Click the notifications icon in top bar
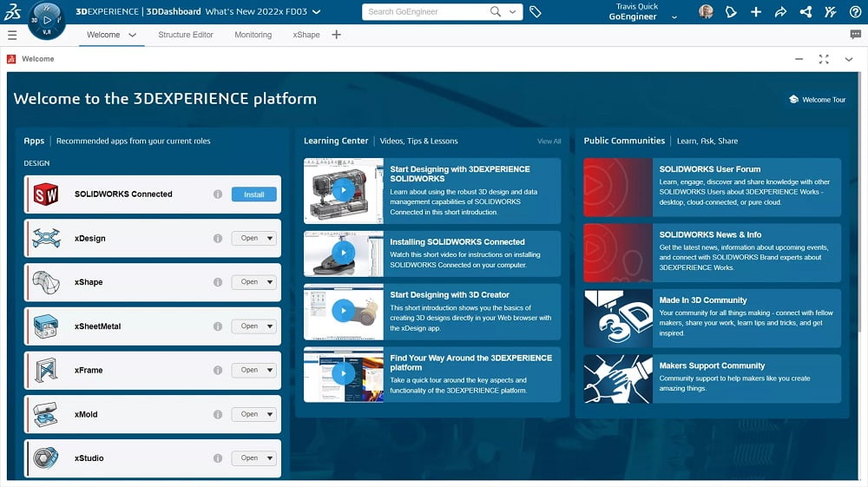The height and width of the screenshot is (487, 868). 731,11
